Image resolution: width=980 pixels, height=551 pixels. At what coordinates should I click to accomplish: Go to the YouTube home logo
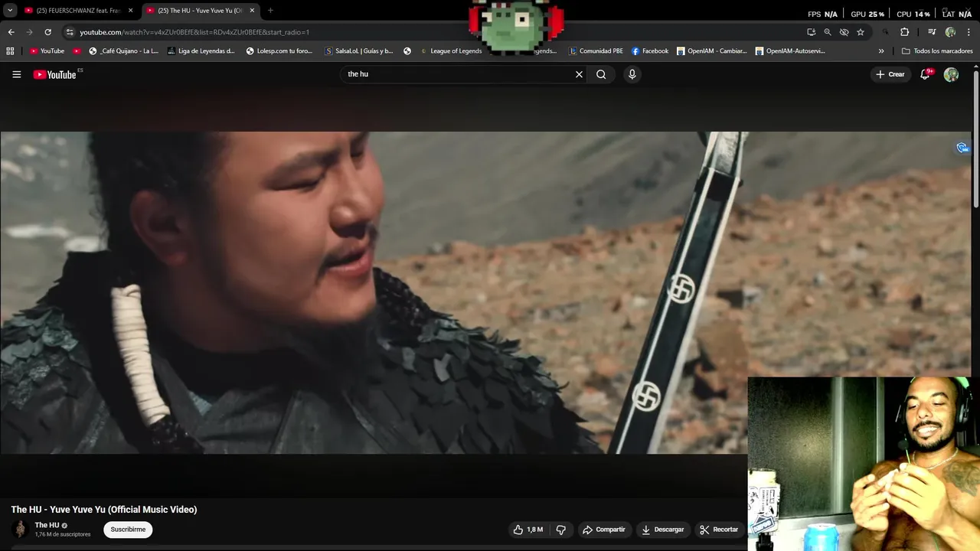point(54,74)
